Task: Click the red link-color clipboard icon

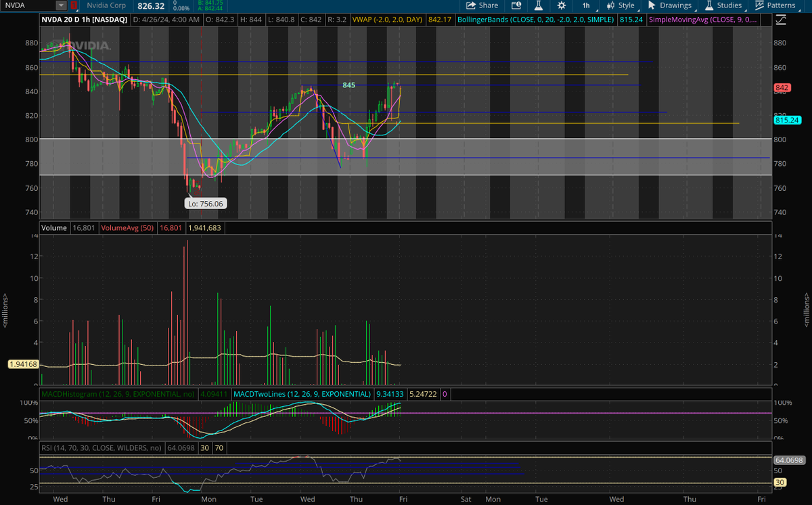Action: (74, 5)
